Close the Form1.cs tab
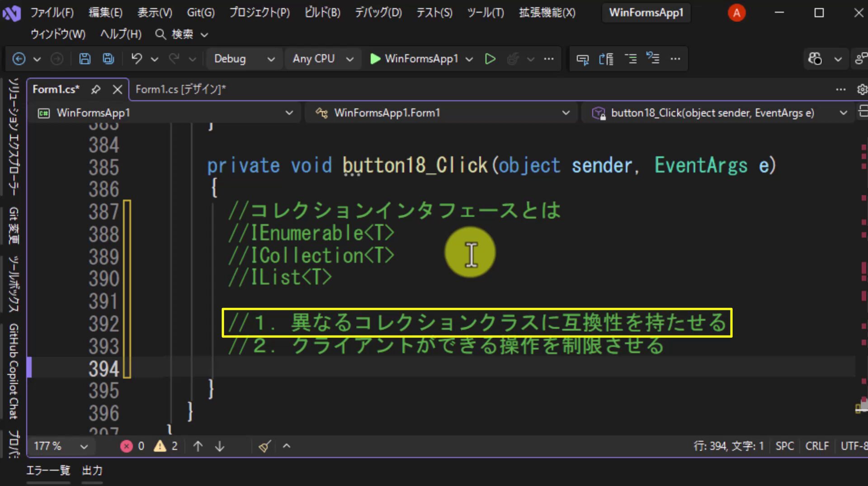Image resolution: width=868 pixels, height=486 pixels. pos(118,89)
